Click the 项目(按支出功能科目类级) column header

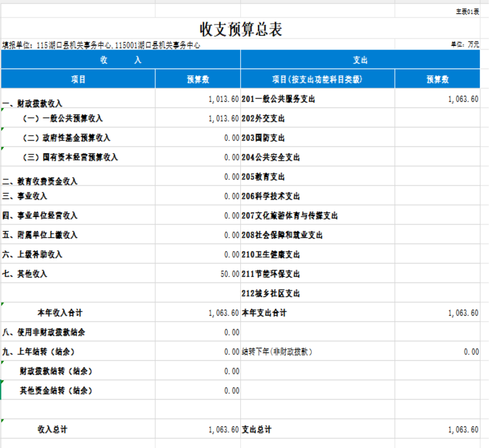317,79
